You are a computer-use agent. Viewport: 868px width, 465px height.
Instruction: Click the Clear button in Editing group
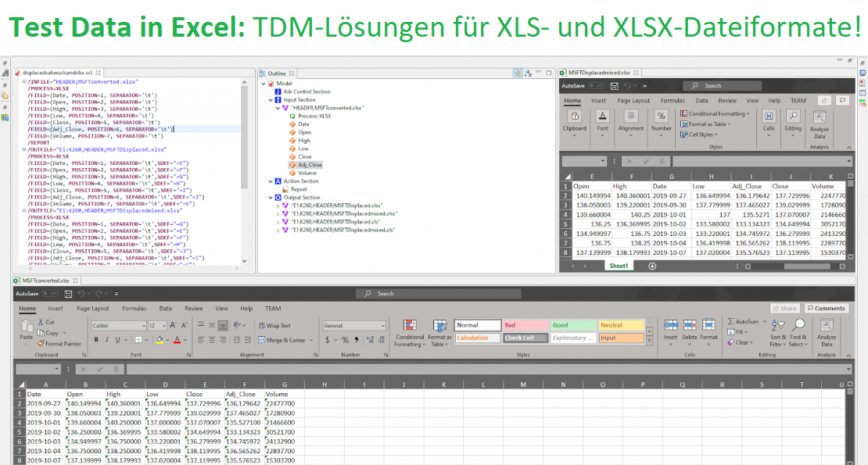tap(740, 342)
